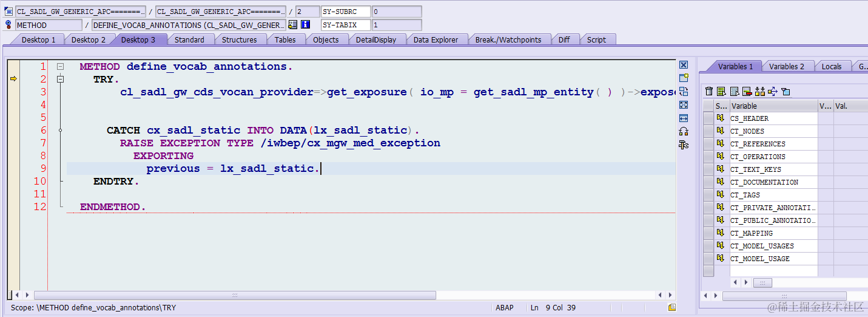Click the structure icon of the CS_HEADER row
Image resolution: width=868 pixels, height=317 pixels.
(x=721, y=118)
